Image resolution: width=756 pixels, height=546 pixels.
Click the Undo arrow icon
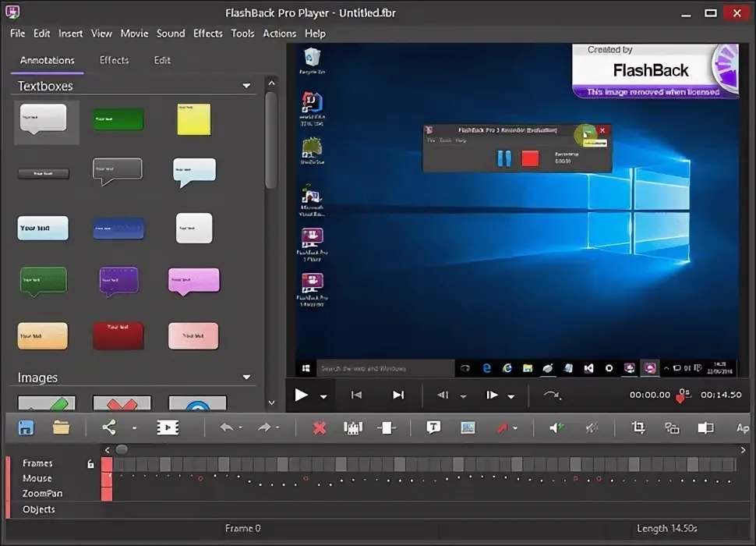tap(225, 427)
